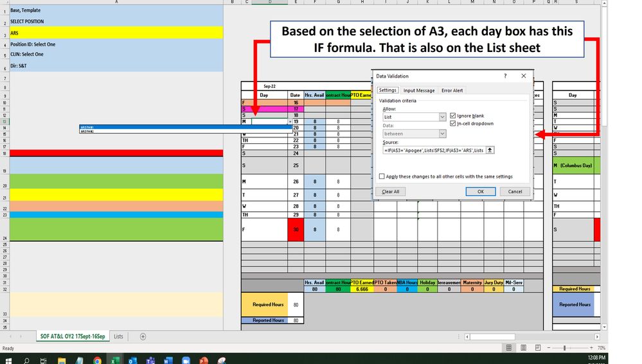Viewport: 642px width, 364px height.
Task: Click horizontal scrollbar right arrow
Action: [x=597, y=336]
